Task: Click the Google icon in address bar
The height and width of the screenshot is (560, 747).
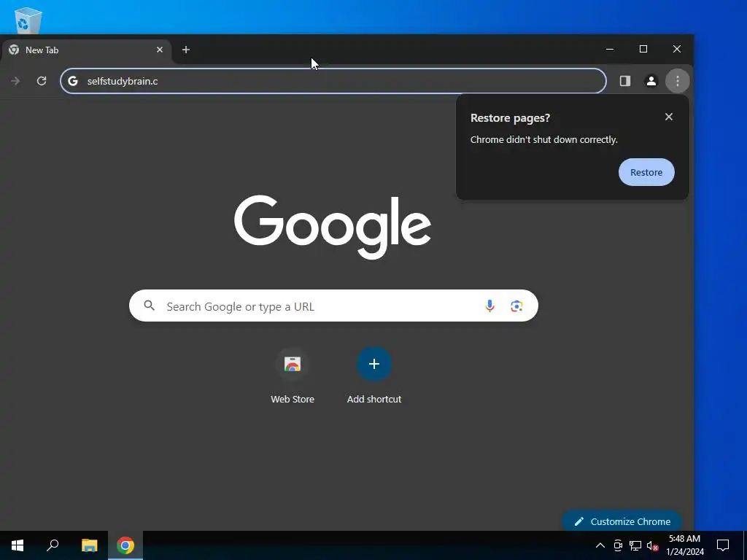Action: pyautogui.click(x=73, y=81)
